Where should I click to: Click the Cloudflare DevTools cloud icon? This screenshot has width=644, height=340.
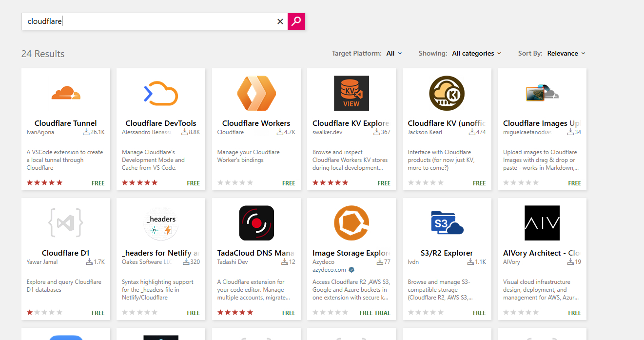click(161, 93)
